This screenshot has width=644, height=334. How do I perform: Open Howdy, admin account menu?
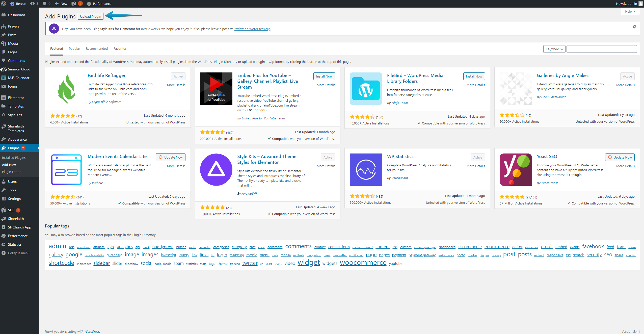click(x=629, y=4)
